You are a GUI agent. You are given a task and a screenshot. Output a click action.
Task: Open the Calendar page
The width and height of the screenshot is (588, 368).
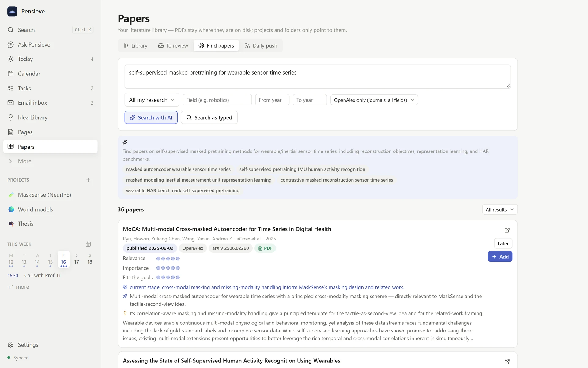click(50, 74)
